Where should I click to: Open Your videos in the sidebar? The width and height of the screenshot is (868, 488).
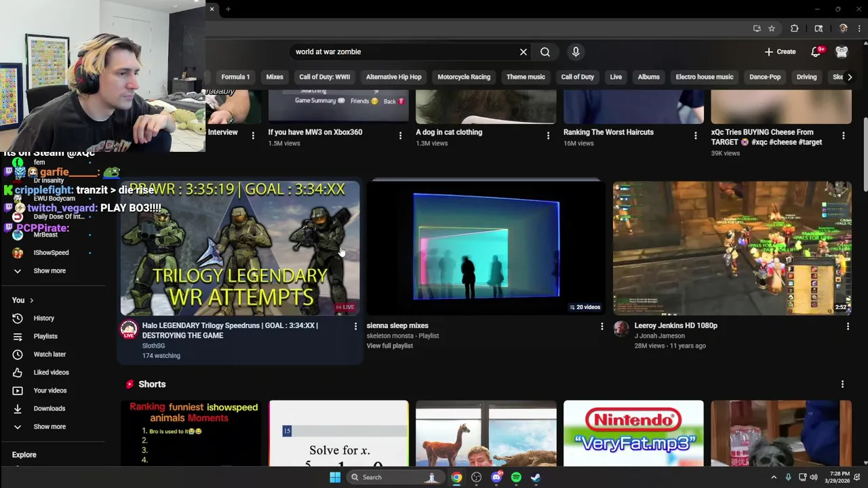click(x=50, y=390)
